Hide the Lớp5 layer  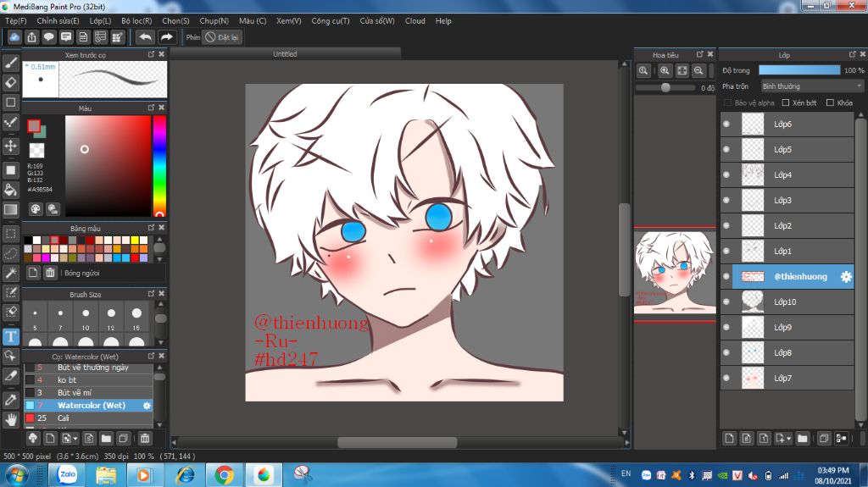tap(726, 149)
